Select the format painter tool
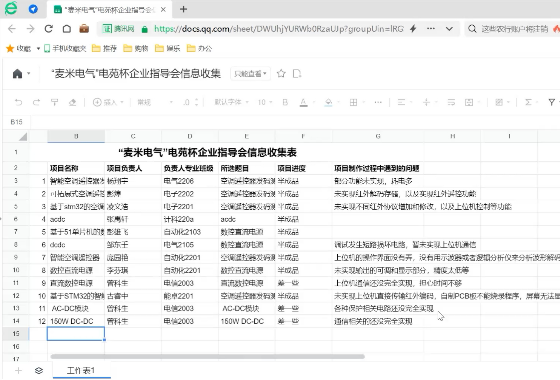The width and height of the screenshot is (560, 380). click(x=54, y=102)
